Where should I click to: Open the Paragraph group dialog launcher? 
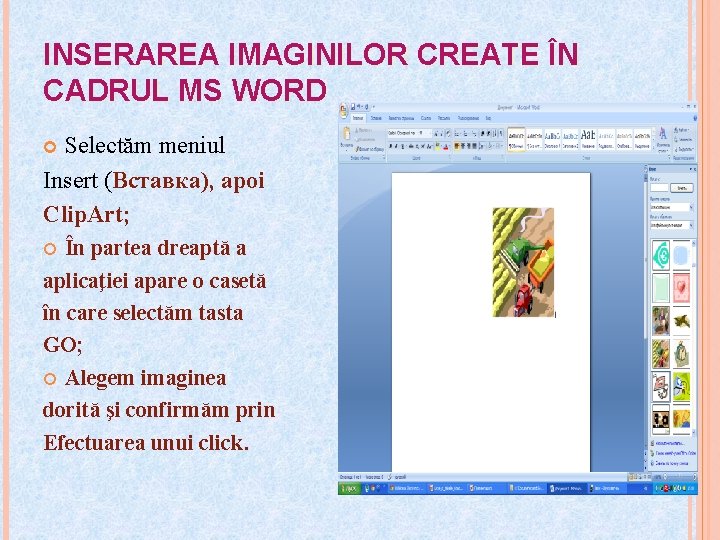point(502,158)
